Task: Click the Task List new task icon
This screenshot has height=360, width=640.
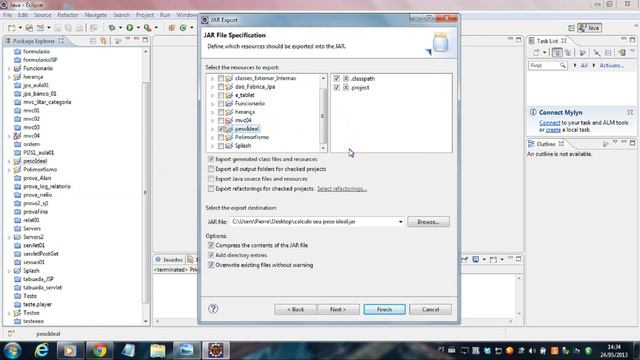Action: click(536, 53)
